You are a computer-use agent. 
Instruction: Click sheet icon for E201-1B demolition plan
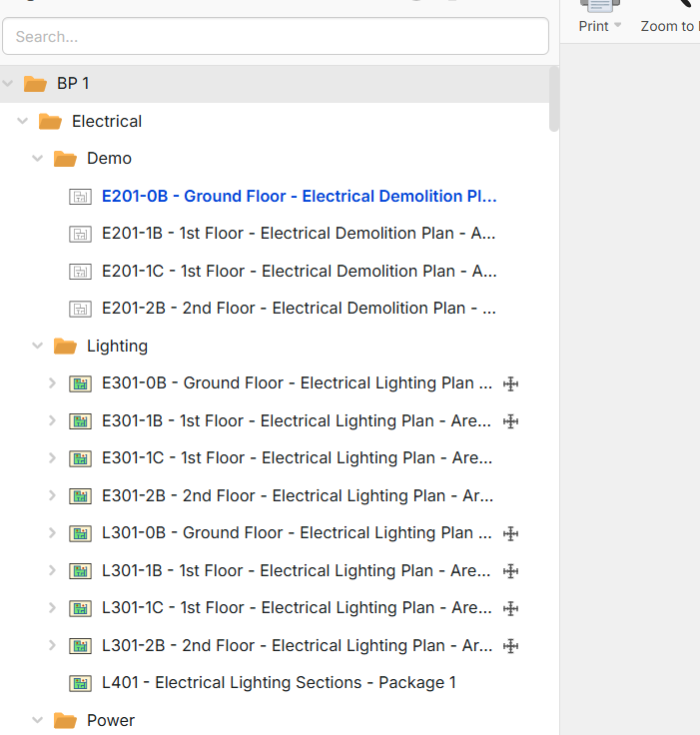pos(80,234)
